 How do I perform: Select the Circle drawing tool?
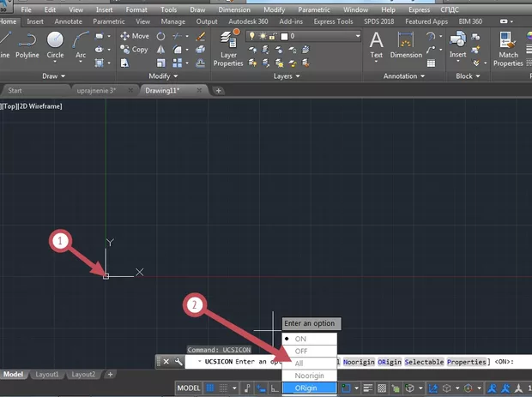coord(55,44)
